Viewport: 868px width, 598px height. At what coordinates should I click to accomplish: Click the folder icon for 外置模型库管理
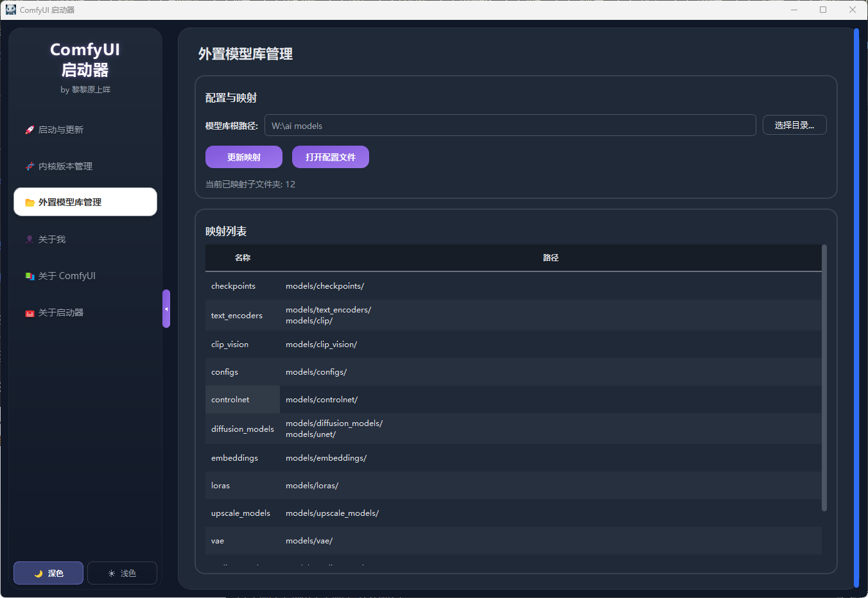(30, 202)
